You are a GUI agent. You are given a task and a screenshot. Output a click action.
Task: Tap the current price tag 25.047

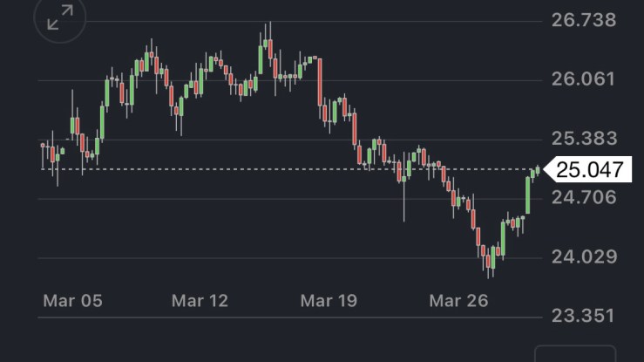tap(592, 169)
